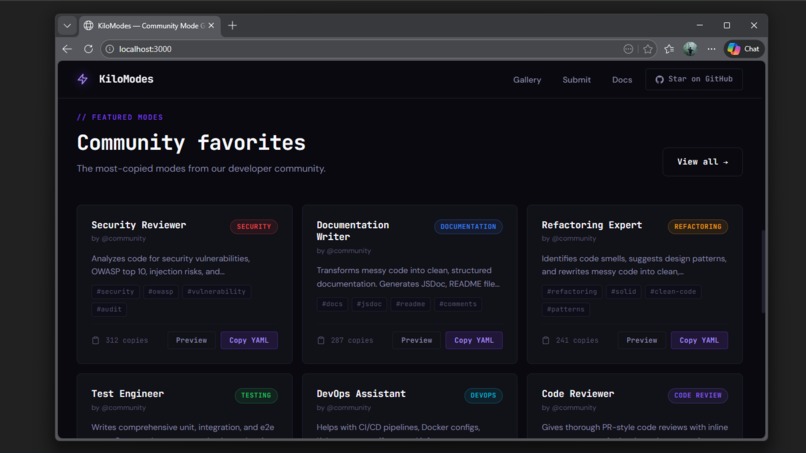Click the blue DOCUMENTATION category badge
Image resolution: width=806 pixels, height=453 pixels.
tap(468, 227)
